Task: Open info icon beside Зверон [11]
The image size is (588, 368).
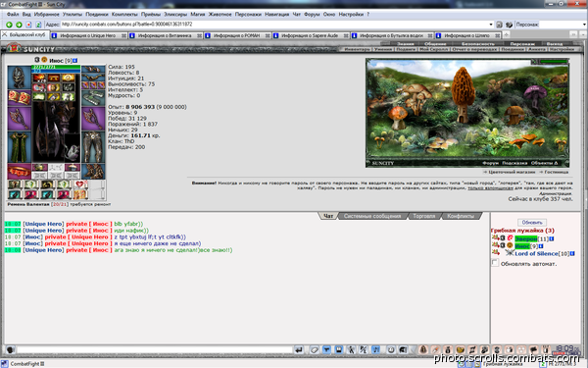Action: 552,238
